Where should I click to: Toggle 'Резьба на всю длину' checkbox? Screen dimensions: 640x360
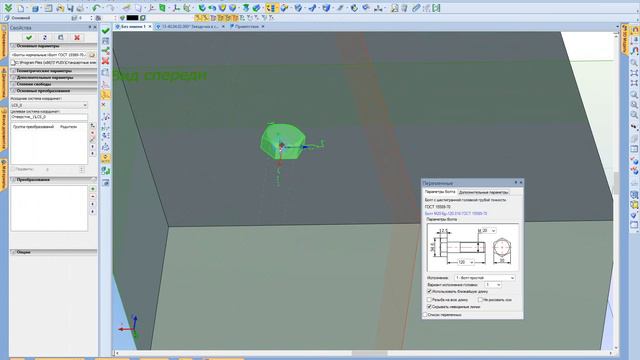[429, 300]
